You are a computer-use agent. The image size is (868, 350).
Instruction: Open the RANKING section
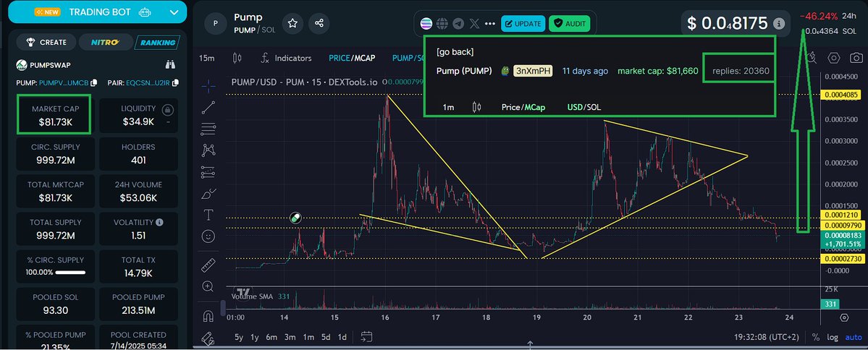click(158, 42)
